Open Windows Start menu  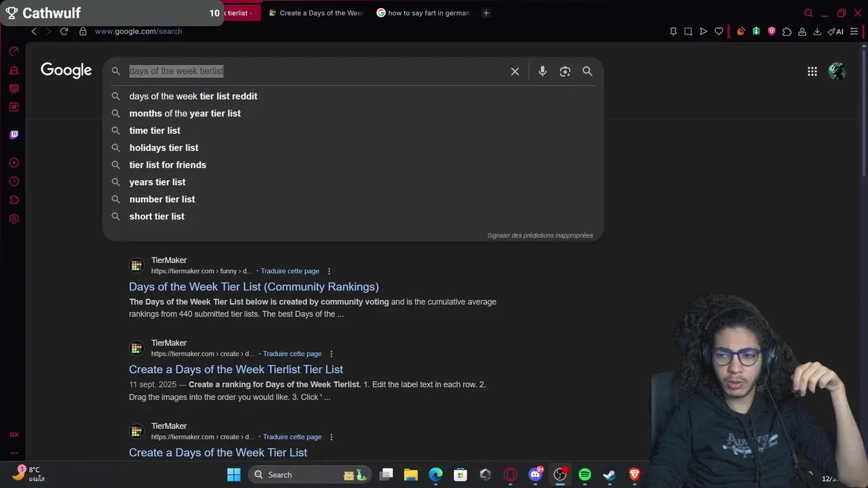[233, 474]
